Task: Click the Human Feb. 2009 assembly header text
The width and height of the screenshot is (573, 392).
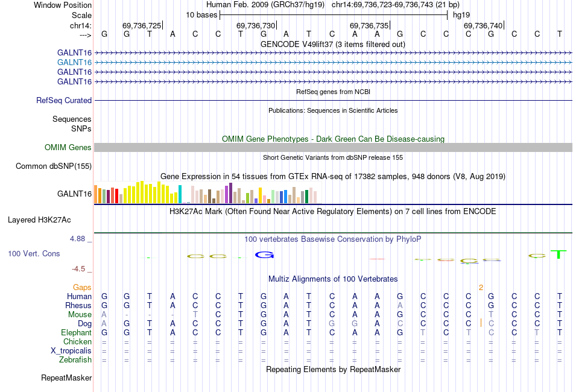Action: [x=265, y=5]
